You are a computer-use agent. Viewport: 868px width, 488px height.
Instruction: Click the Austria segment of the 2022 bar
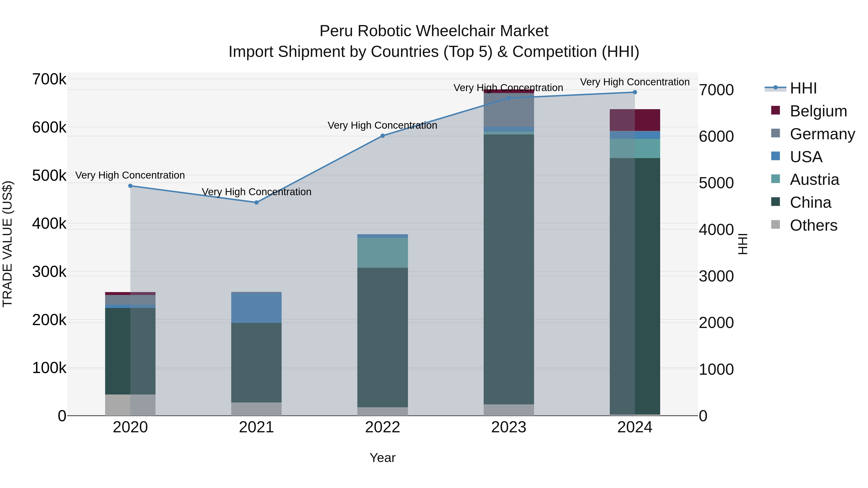(382, 253)
